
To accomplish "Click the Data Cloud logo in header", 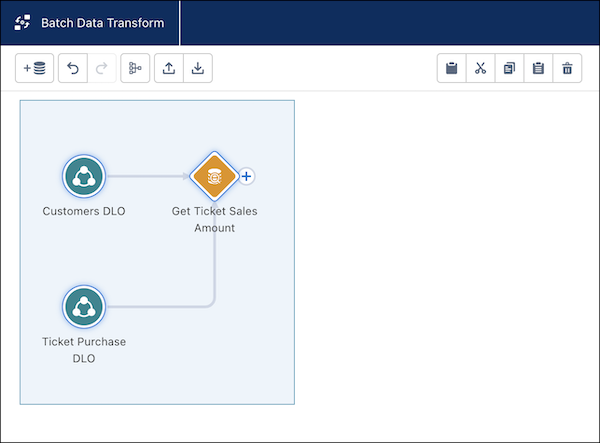I will 22,22.
